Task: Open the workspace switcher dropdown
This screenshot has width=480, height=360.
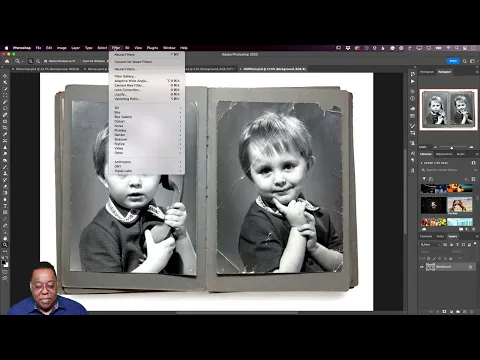Action: coord(473,61)
